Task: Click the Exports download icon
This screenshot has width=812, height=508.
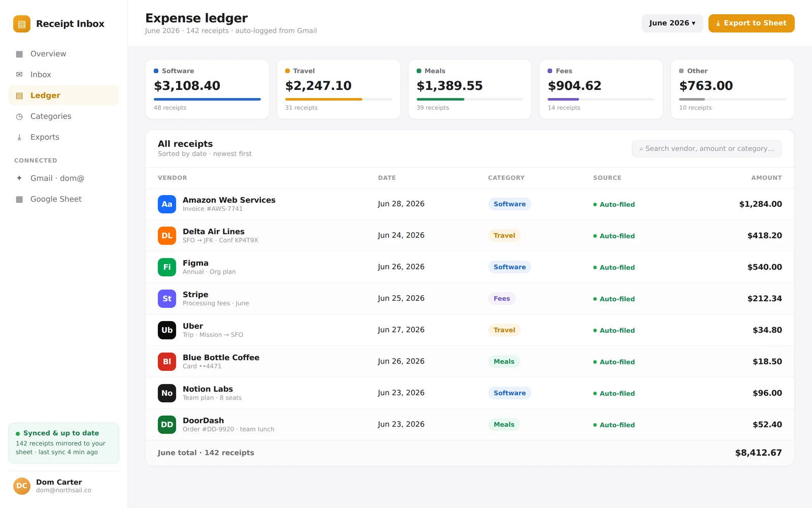Action: coord(19,137)
